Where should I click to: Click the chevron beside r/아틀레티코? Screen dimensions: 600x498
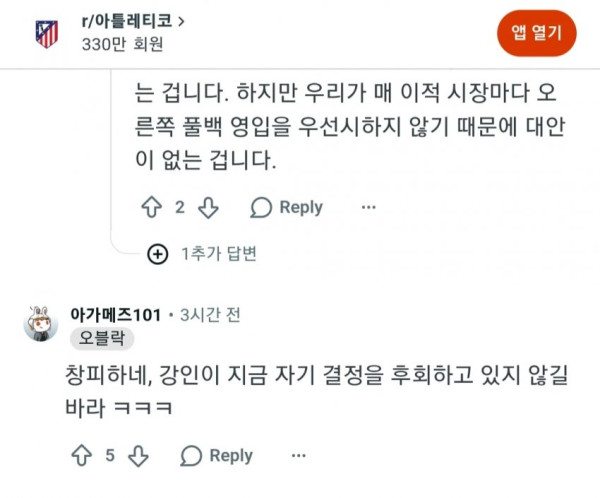181,22
